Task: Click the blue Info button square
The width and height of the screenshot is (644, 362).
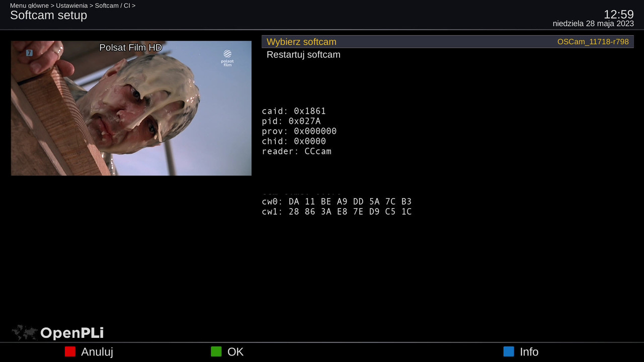Action: coord(509,351)
